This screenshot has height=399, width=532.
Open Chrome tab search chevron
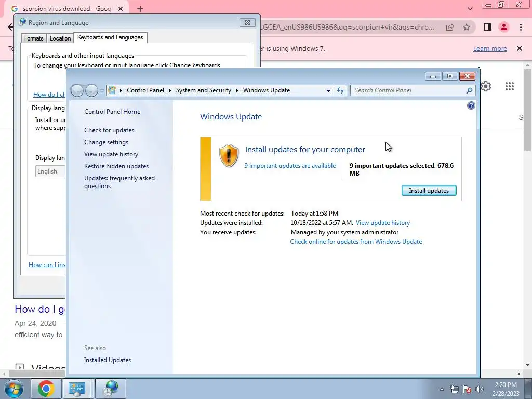coord(470,9)
